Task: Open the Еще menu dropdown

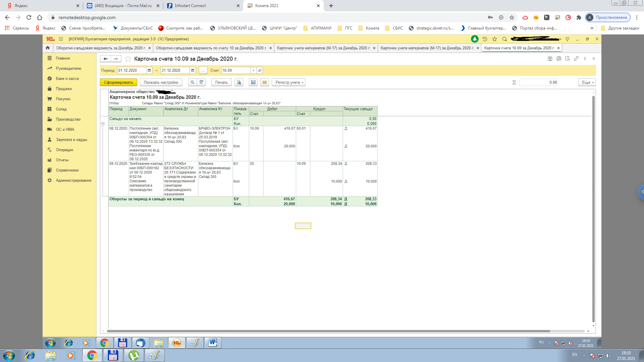Action: pos(587,82)
